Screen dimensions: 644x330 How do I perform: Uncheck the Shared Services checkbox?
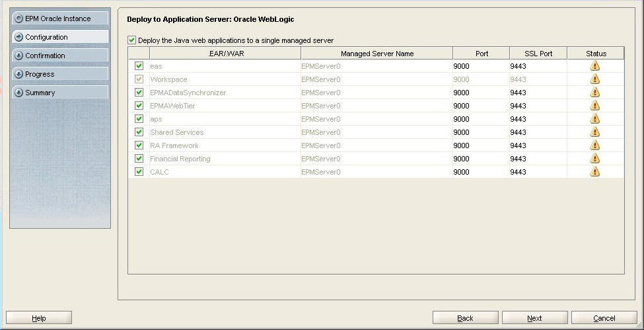pos(139,132)
